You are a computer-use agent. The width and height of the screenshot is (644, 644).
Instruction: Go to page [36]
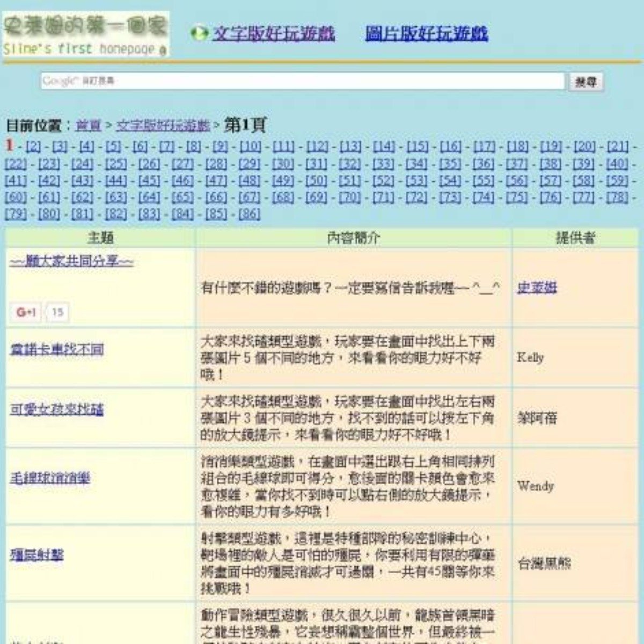484,164
